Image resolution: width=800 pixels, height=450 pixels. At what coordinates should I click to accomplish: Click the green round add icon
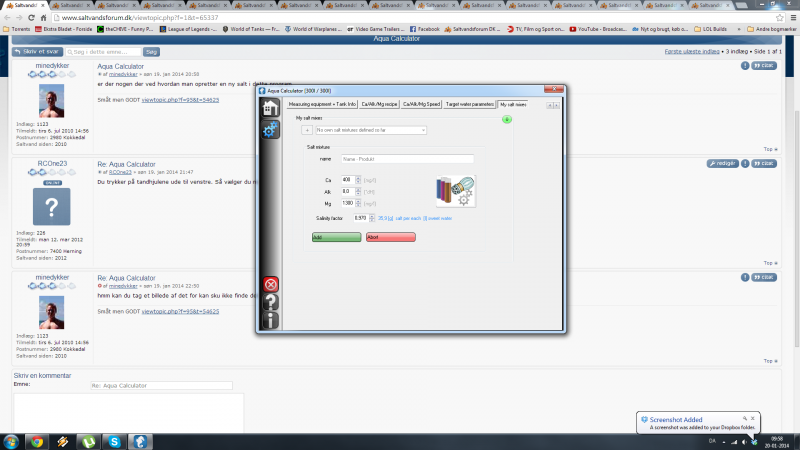click(506, 119)
